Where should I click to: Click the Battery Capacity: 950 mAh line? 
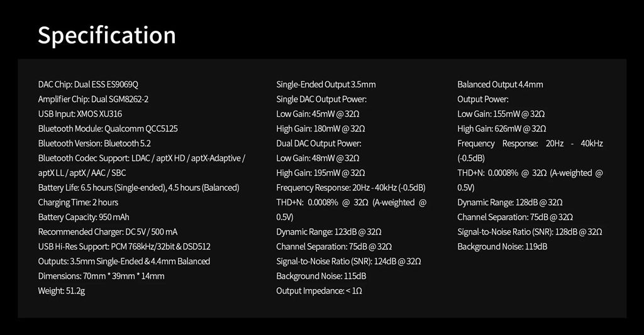[x=84, y=217]
